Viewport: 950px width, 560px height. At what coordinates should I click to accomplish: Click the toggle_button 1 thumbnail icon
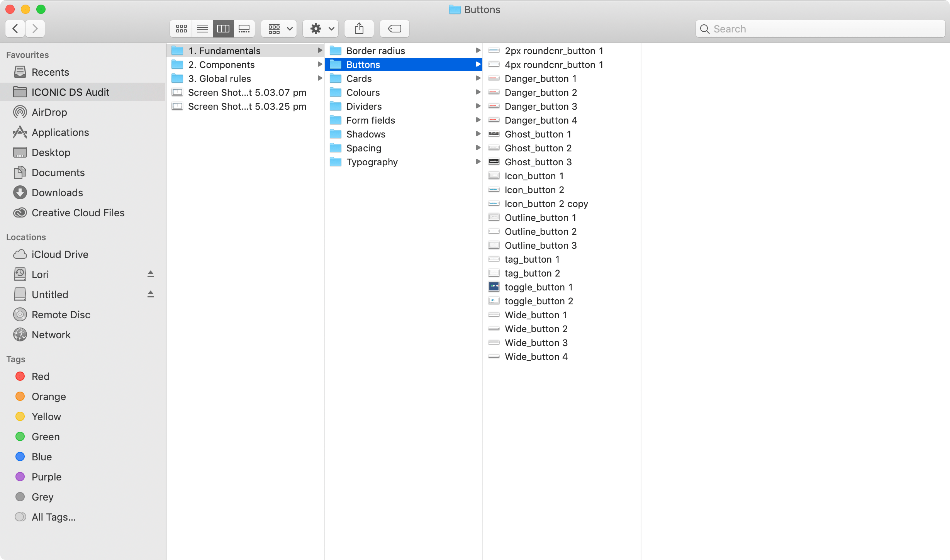click(494, 287)
